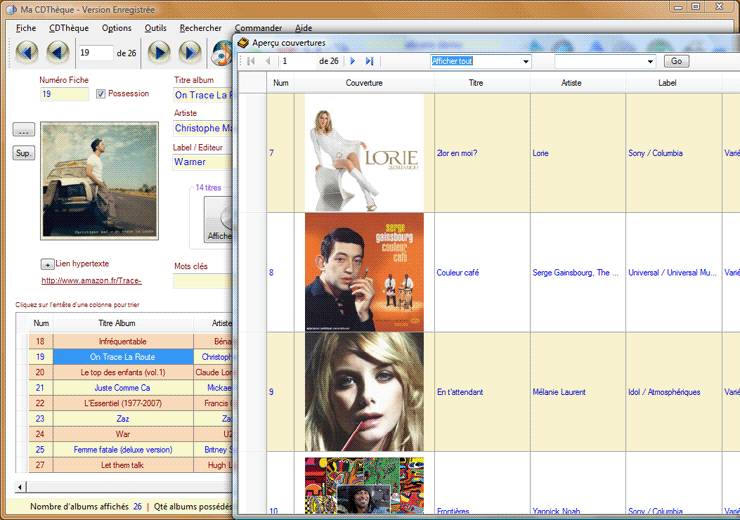Toggle the Possession checkbox
The image size is (740, 520).
[x=101, y=94]
